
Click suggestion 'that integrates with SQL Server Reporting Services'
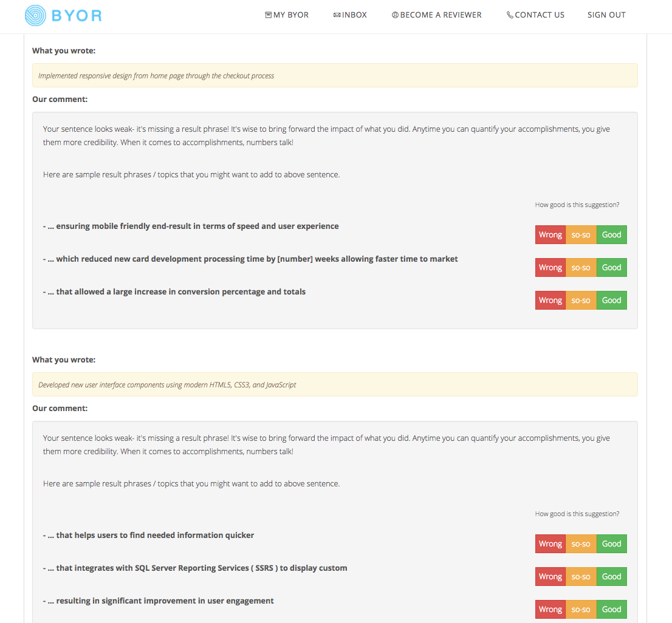pos(195,568)
